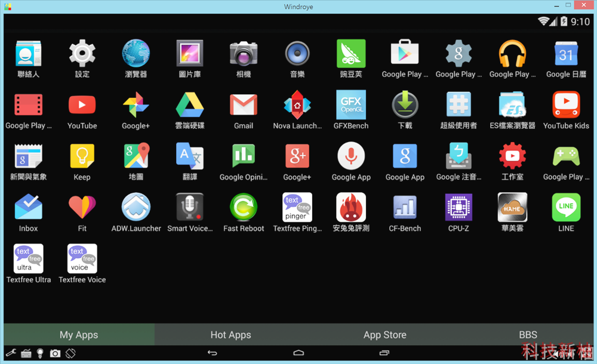Launch the CPU-Z app
Viewport: 597px width, 364px height.
coord(458,207)
